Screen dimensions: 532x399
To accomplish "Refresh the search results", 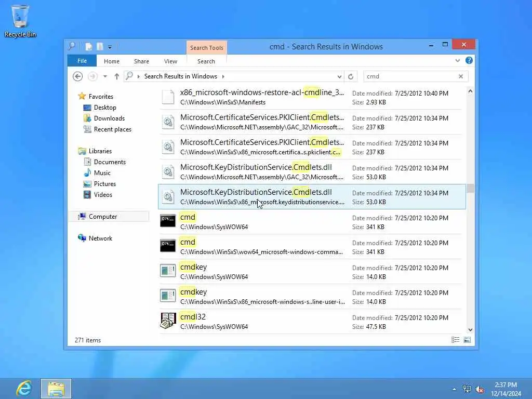I will 351,77.
